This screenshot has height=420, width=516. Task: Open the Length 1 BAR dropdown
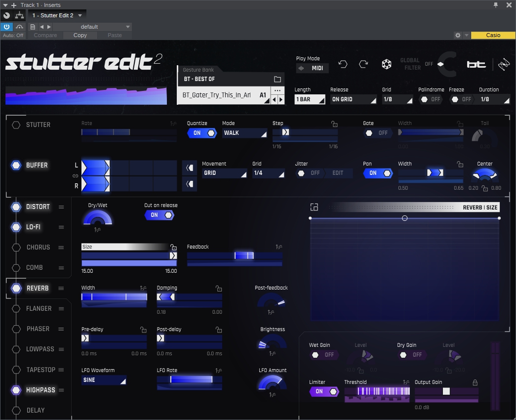(310, 99)
